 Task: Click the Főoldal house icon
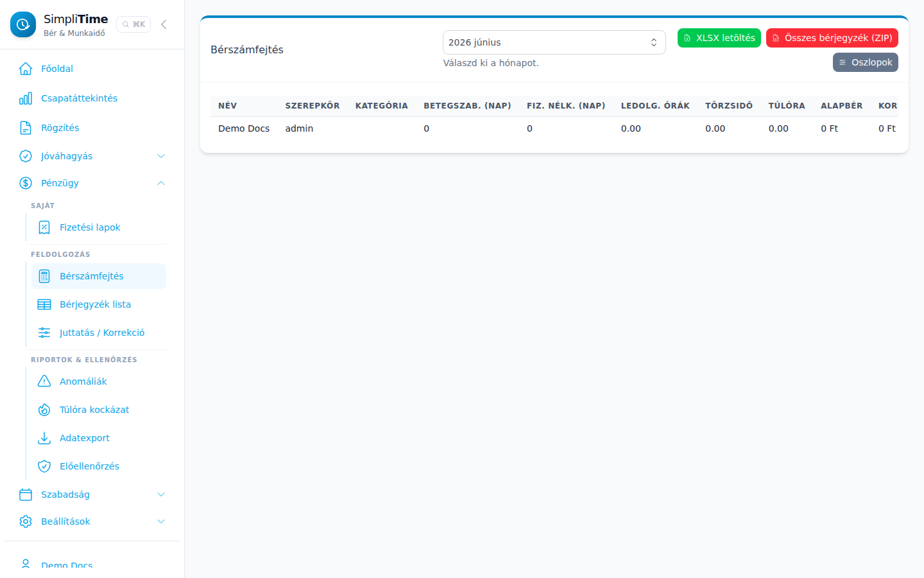pyautogui.click(x=26, y=69)
